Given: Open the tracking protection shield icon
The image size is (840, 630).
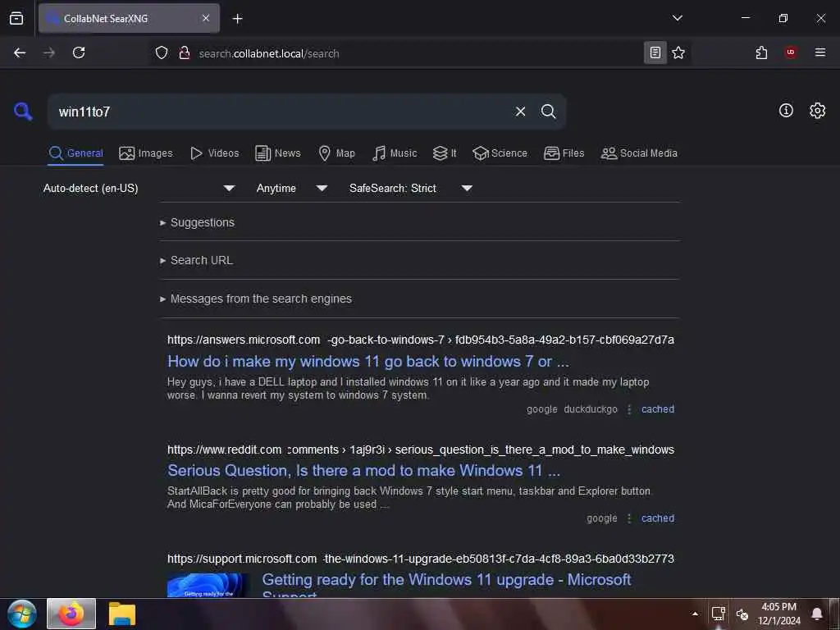Looking at the screenshot, I should pos(162,52).
